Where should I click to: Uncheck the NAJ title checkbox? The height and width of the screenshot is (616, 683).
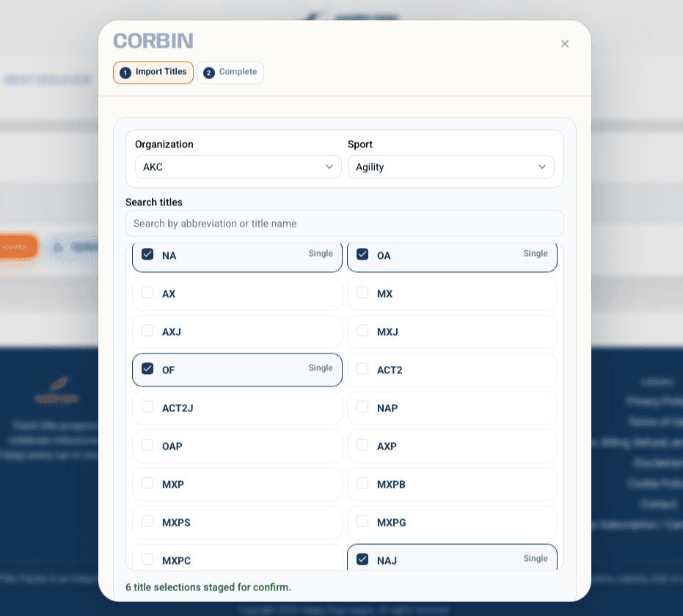[x=362, y=560]
